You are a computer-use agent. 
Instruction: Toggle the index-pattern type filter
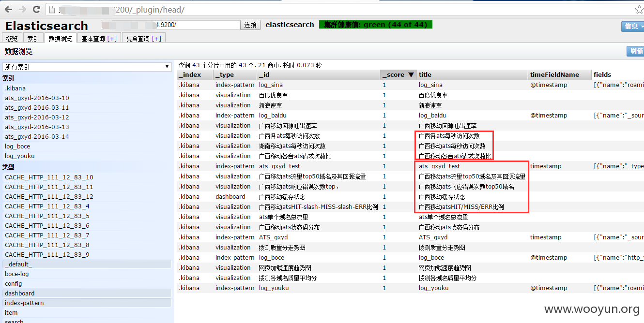[x=87, y=303]
